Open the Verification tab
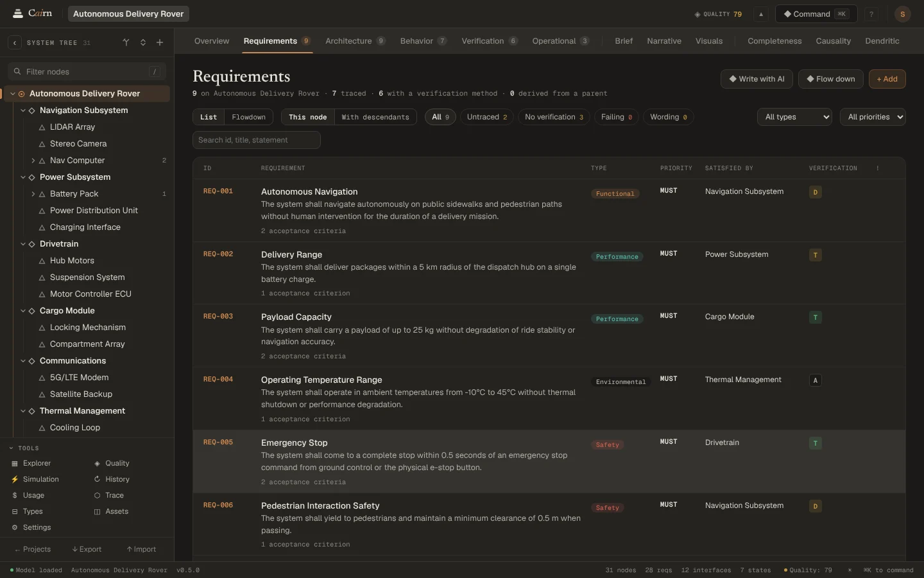924x578 pixels. (x=489, y=41)
